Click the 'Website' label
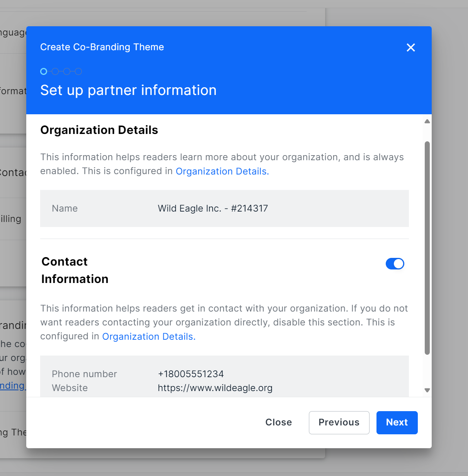The width and height of the screenshot is (468, 476). pyautogui.click(x=70, y=388)
